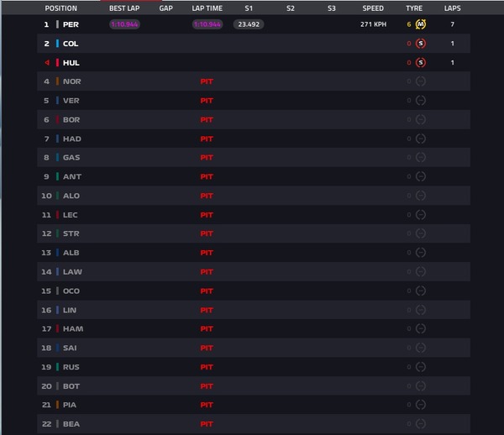The image size is (504, 435).
Task: Click PER's medium tyre icon
Action: pyautogui.click(x=421, y=24)
